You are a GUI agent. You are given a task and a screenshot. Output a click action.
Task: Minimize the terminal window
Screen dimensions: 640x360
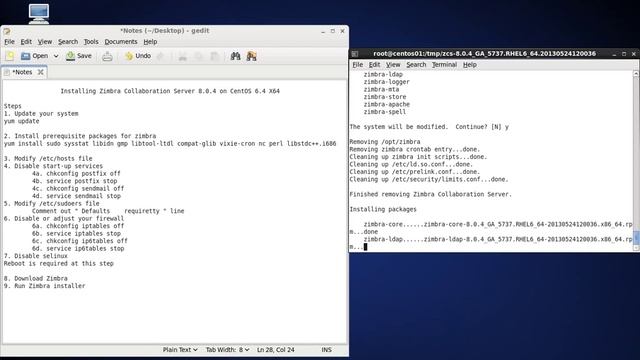pyautogui.click(x=614, y=54)
